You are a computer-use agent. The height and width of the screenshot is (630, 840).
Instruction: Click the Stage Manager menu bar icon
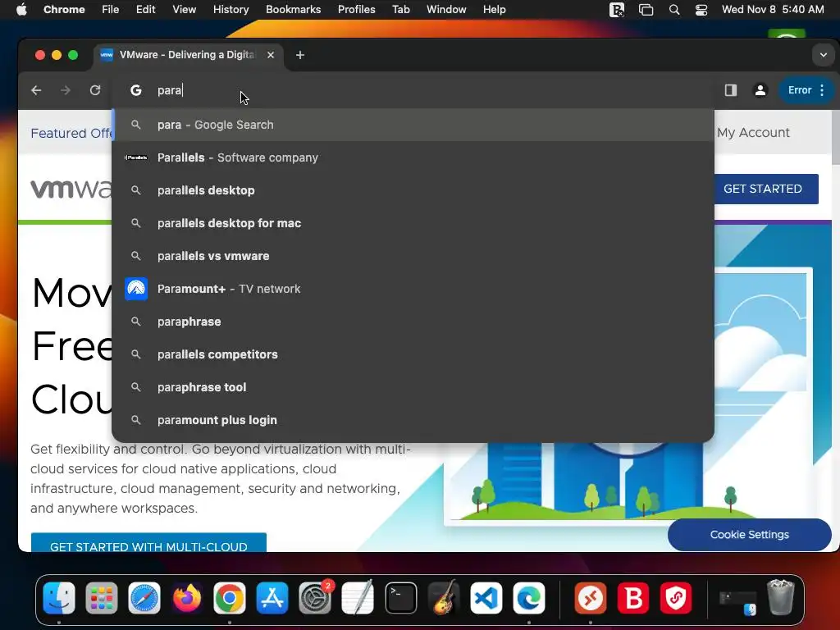[x=646, y=10]
